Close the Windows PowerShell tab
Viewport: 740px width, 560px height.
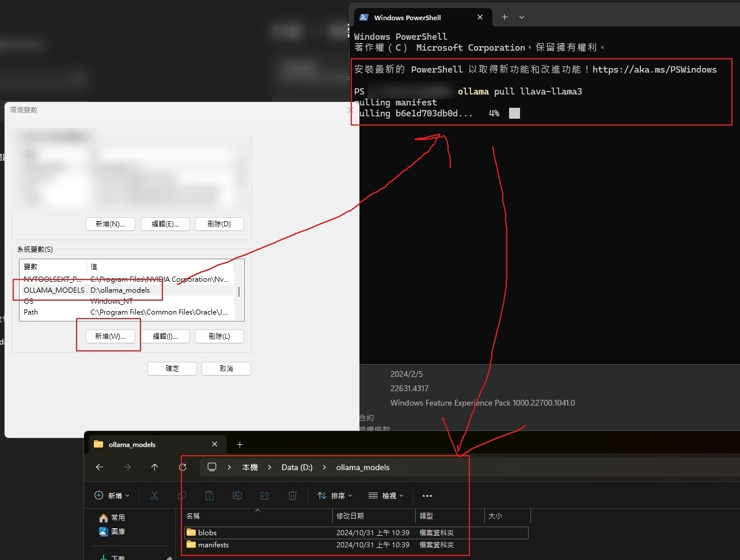coord(480,17)
